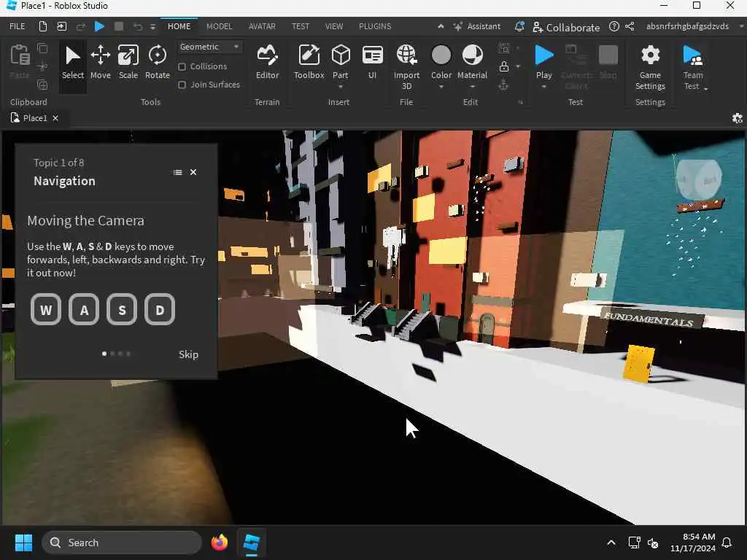
Task: Pick the Rotate tool
Action: click(x=158, y=63)
